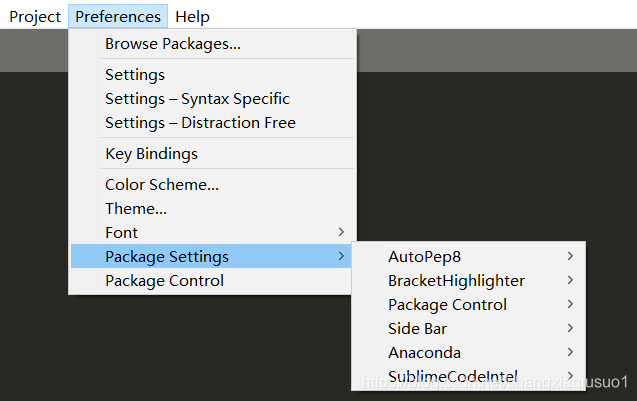Choose Color Scheme… option
This screenshot has height=401, width=637.
212,184
